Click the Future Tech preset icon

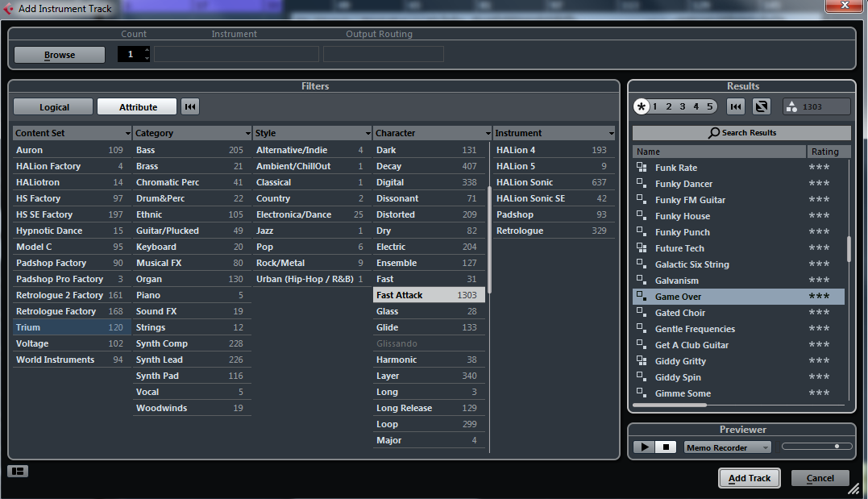point(642,247)
